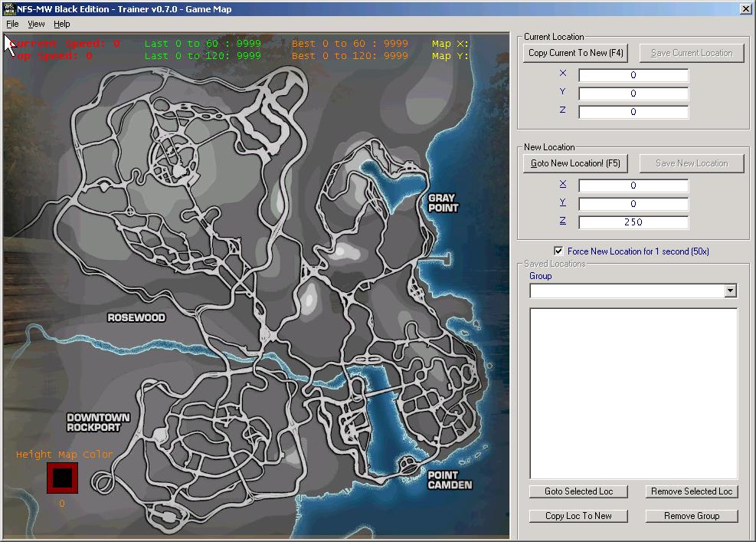Screen dimensions: 756x542
Task: Open the File menu
Action: pos(12,24)
